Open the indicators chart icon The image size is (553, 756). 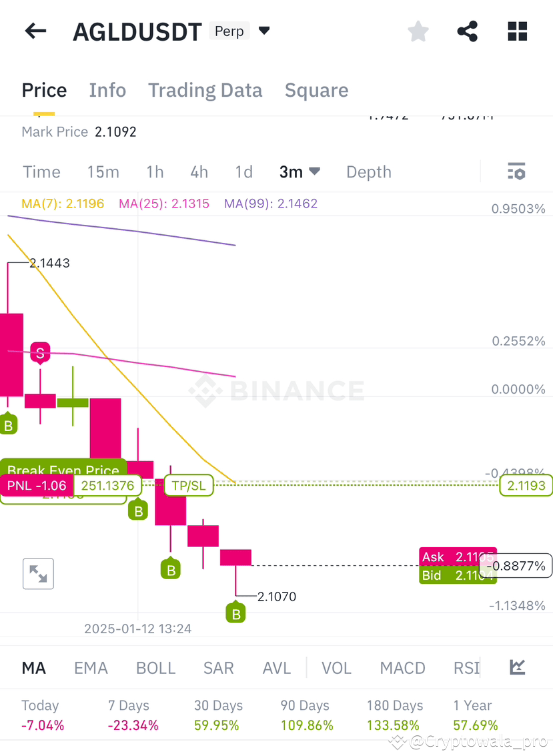[x=518, y=667]
